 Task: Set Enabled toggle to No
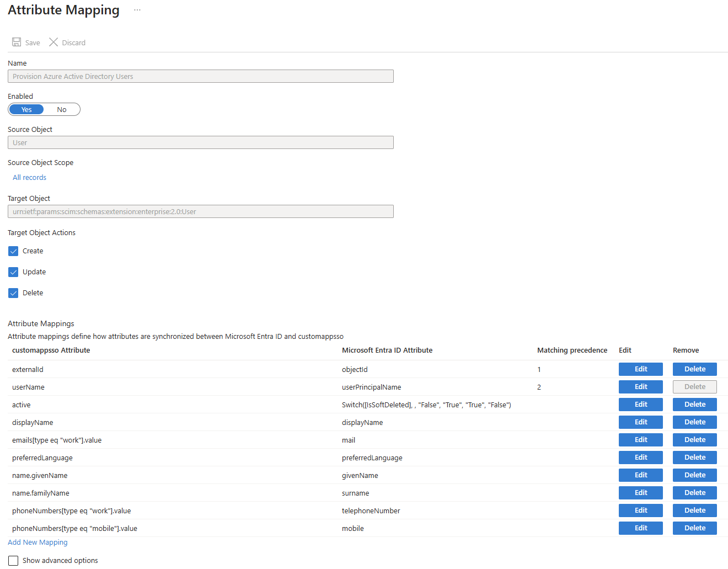click(62, 109)
